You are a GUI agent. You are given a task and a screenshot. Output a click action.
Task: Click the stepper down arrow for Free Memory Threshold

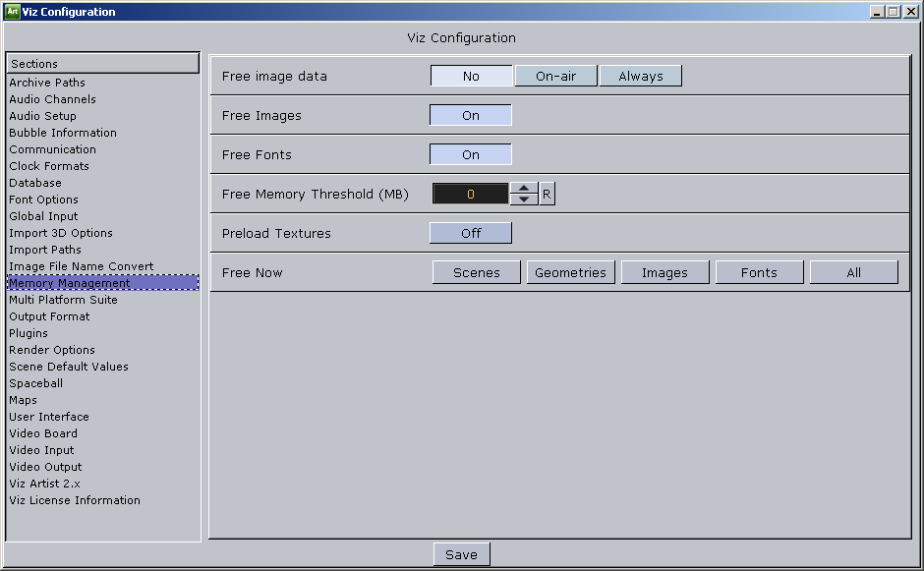pos(524,198)
